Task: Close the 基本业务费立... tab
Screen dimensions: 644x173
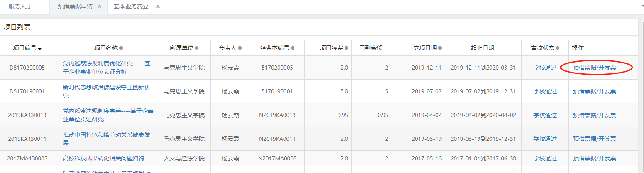Action: pos(158,6)
